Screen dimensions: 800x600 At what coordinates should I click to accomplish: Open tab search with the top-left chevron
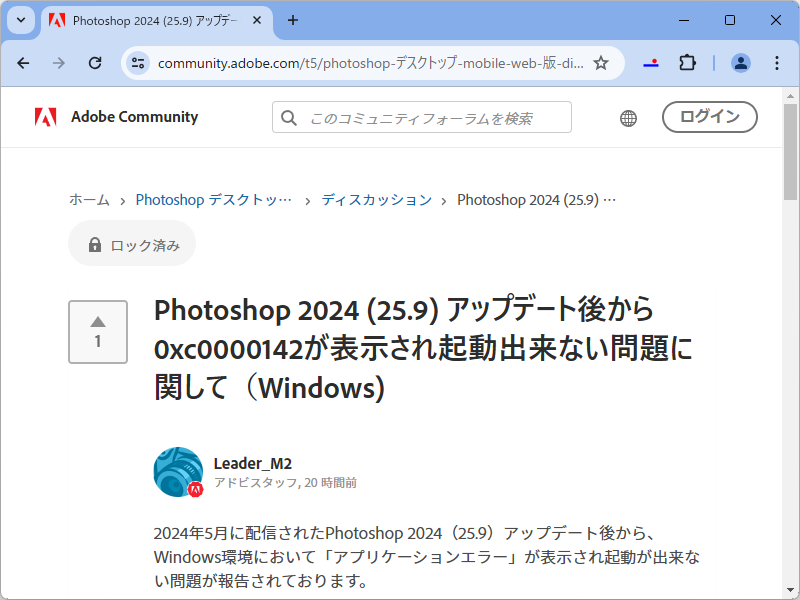[20, 20]
